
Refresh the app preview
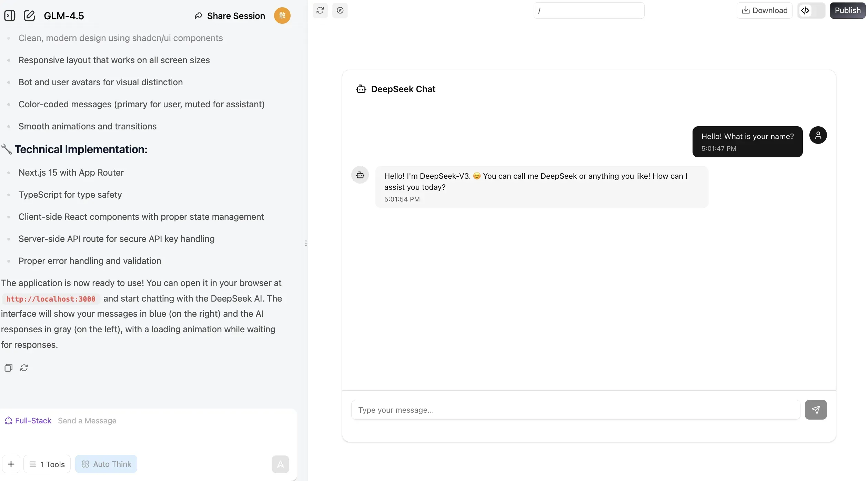point(320,10)
